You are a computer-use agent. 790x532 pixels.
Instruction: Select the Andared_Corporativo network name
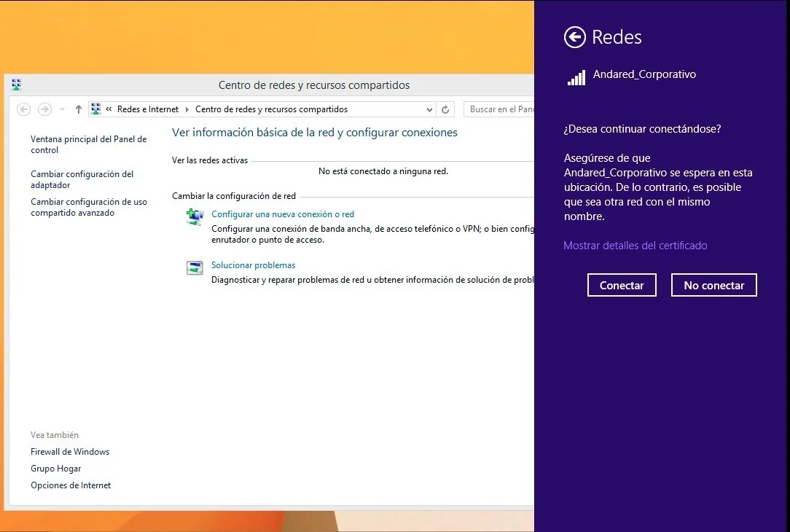[x=644, y=74]
